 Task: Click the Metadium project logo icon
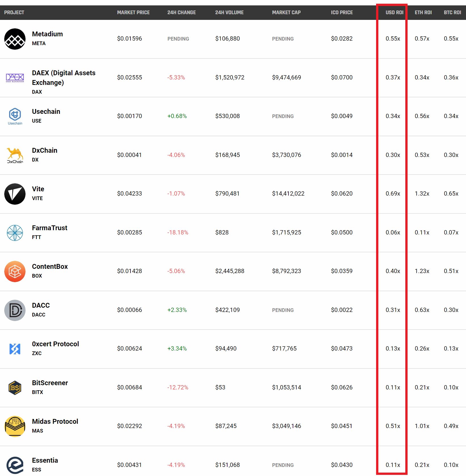15,39
